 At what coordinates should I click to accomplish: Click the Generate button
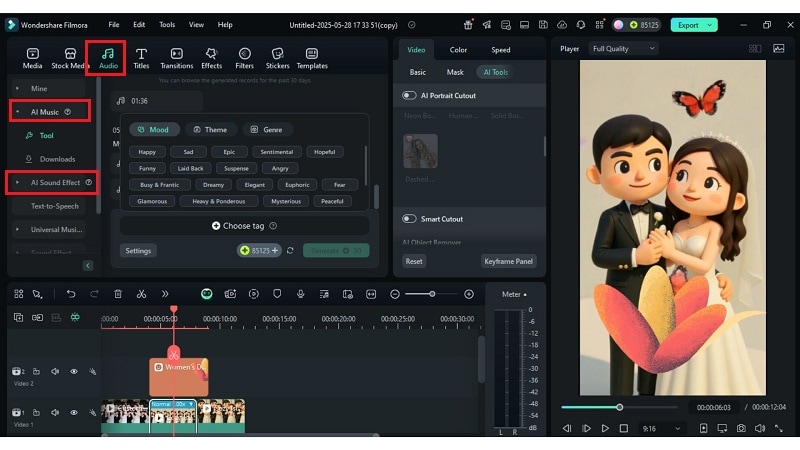336,251
